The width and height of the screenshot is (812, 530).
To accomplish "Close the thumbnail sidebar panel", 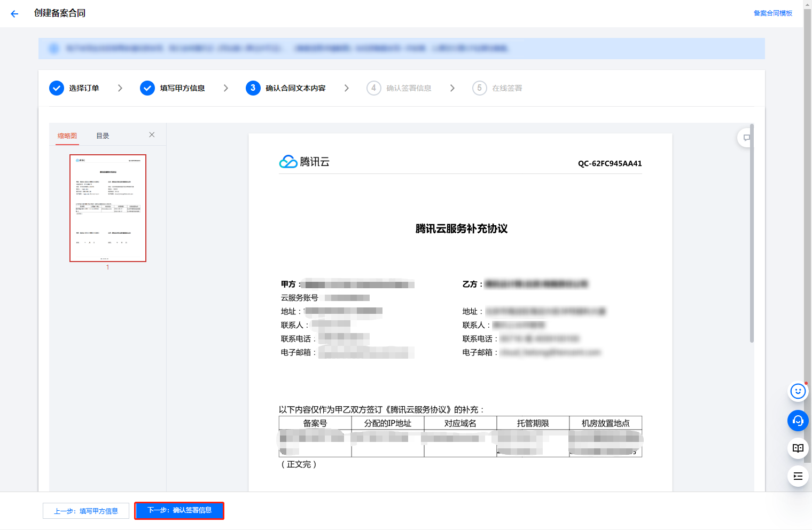I will coord(152,135).
